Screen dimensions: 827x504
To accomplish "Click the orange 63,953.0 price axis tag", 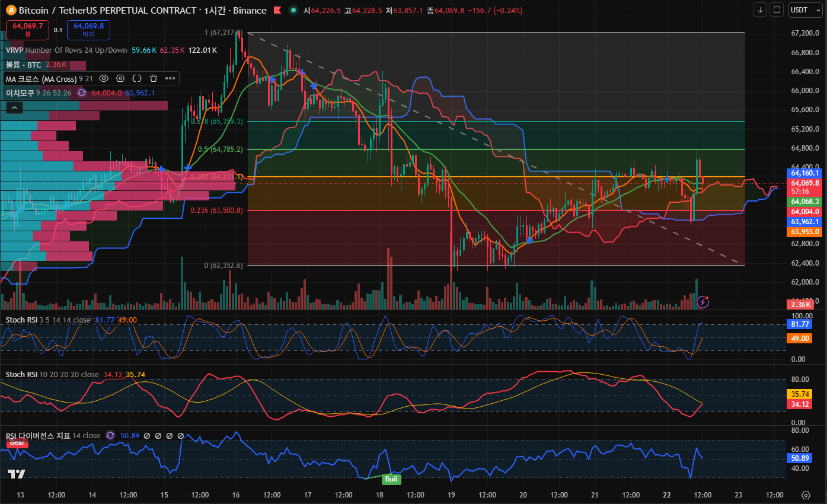I will (804, 232).
